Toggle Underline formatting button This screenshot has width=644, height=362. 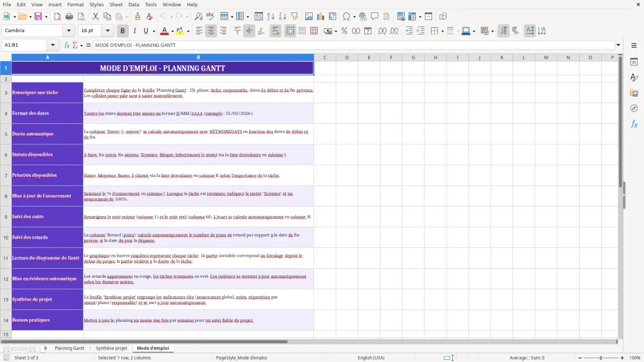click(146, 31)
